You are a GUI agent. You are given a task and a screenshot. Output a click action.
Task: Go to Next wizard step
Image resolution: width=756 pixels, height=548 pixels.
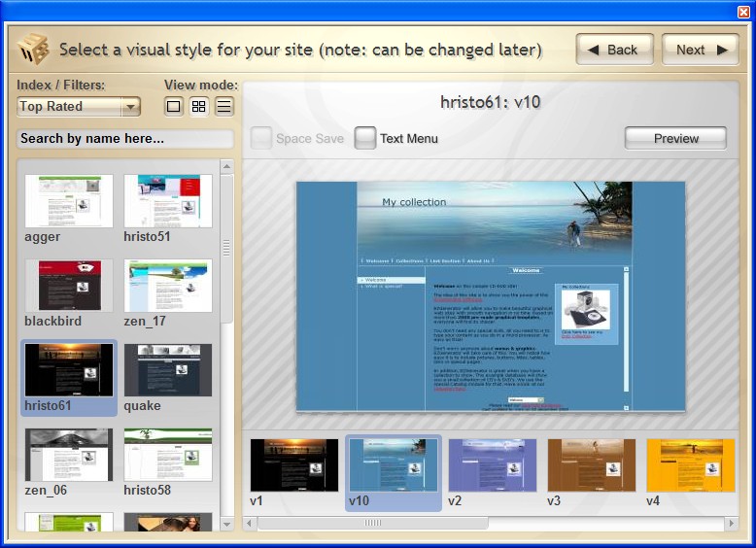tap(700, 50)
